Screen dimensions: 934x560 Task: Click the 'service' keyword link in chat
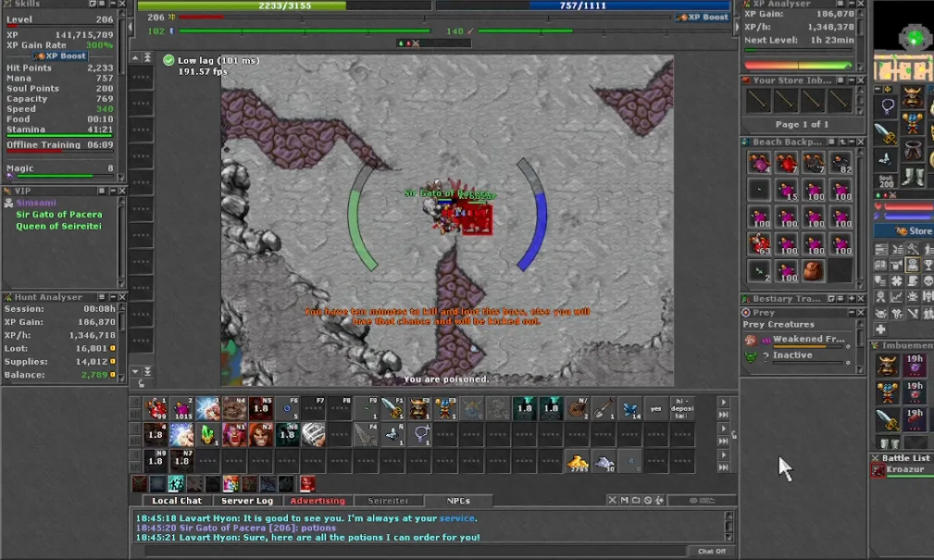(458, 518)
